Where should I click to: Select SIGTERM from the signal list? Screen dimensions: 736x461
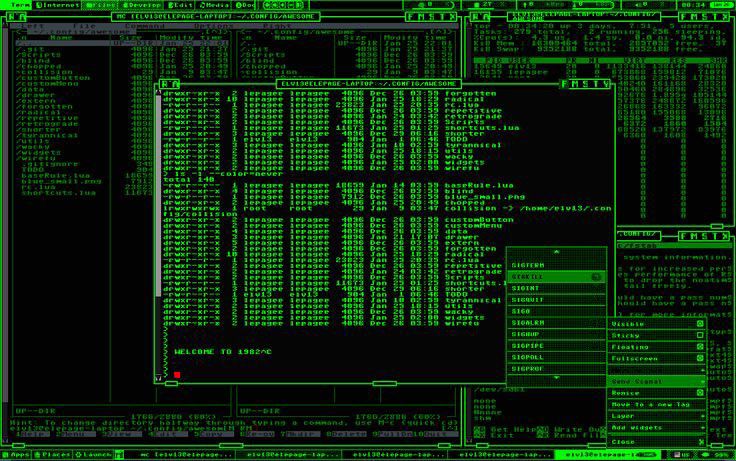point(556,265)
